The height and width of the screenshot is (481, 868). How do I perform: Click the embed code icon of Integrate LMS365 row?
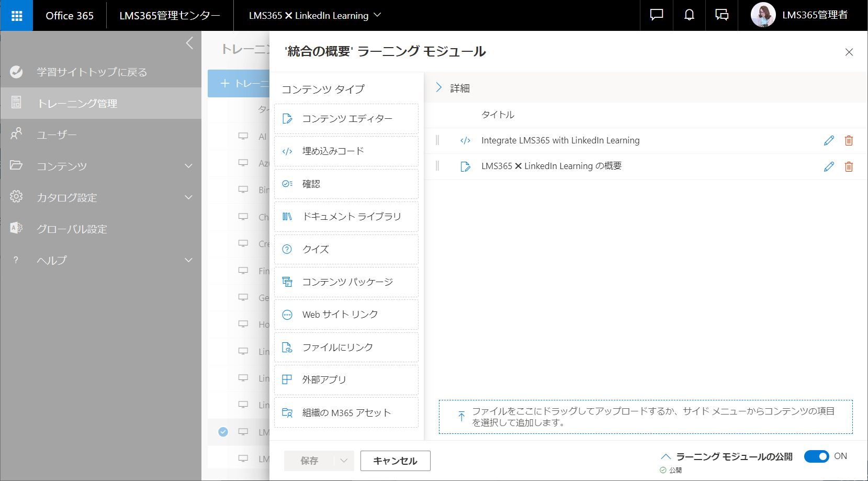[465, 140]
